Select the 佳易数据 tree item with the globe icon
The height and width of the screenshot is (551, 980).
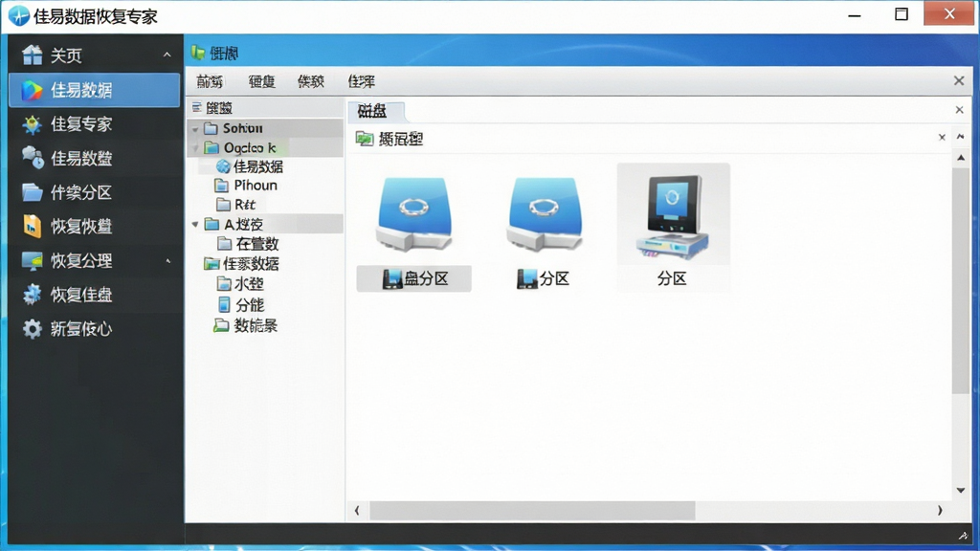coord(250,166)
